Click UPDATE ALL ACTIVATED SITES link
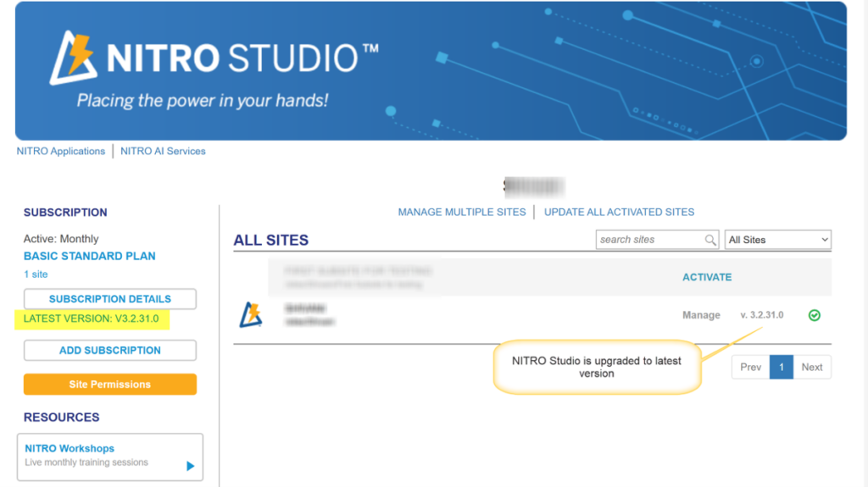The width and height of the screenshot is (868, 487). (619, 212)
